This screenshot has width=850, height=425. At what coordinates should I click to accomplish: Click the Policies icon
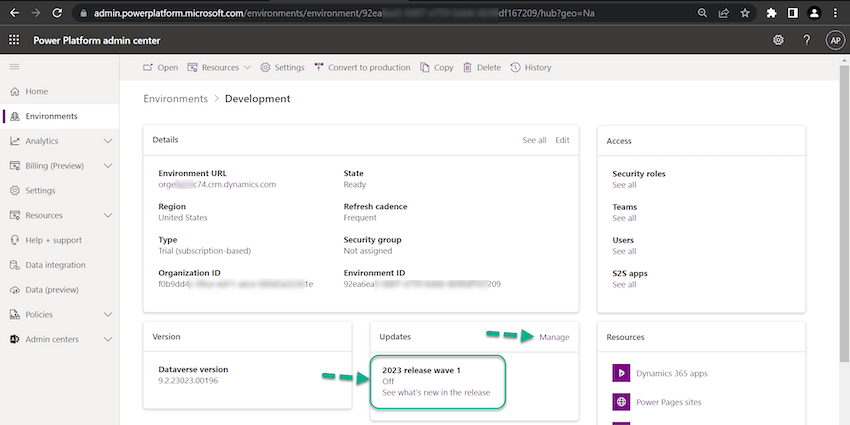tap(15, 314)
